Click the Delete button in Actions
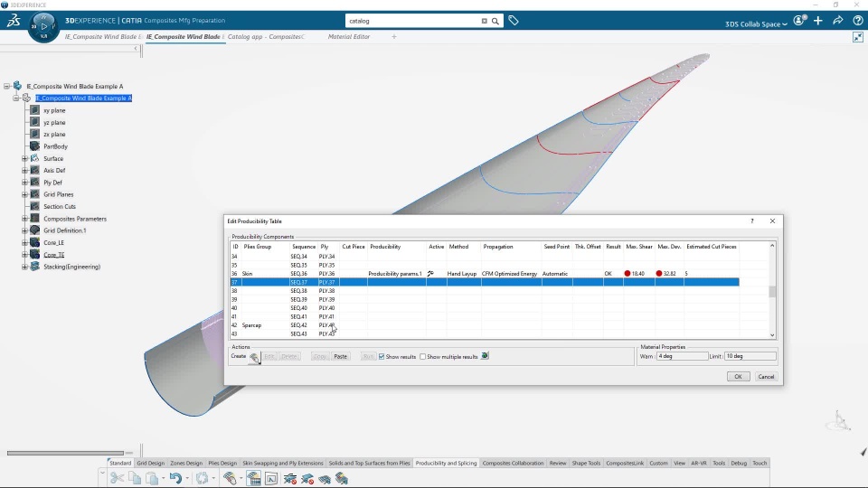 289,357
